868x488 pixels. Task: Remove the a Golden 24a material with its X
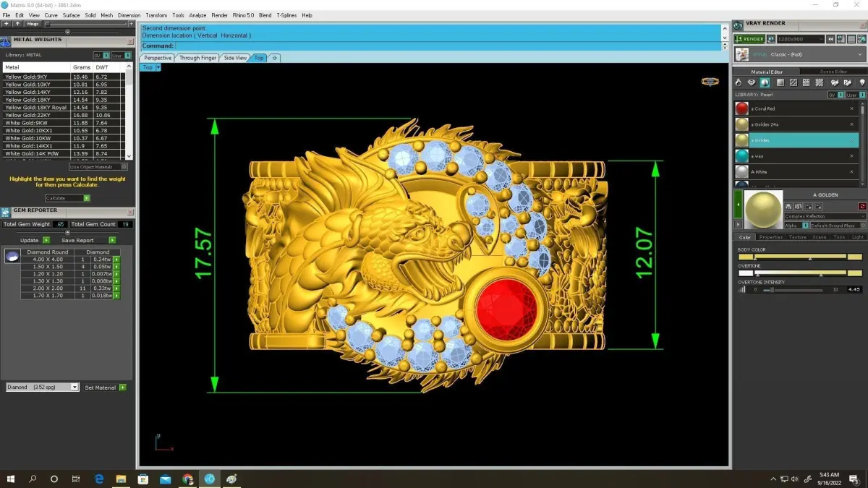point(851,124)
